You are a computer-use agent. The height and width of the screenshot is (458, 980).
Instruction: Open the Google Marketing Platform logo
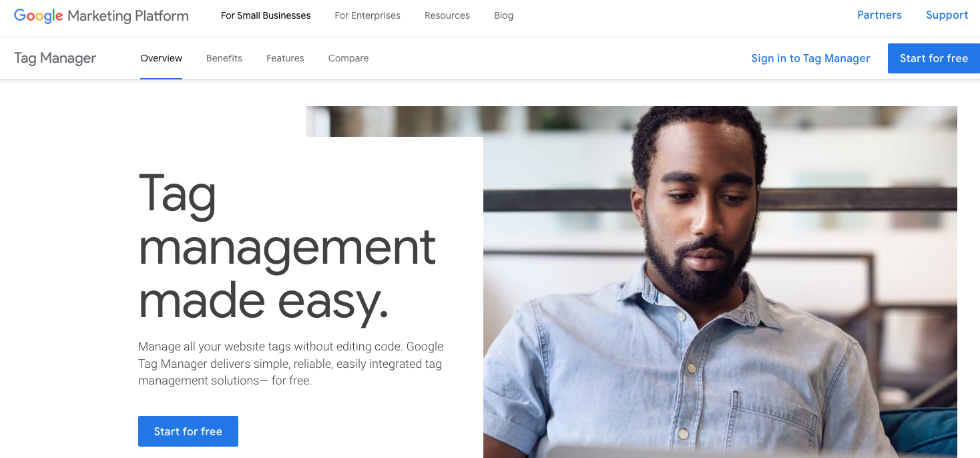[x=101, y=16]
